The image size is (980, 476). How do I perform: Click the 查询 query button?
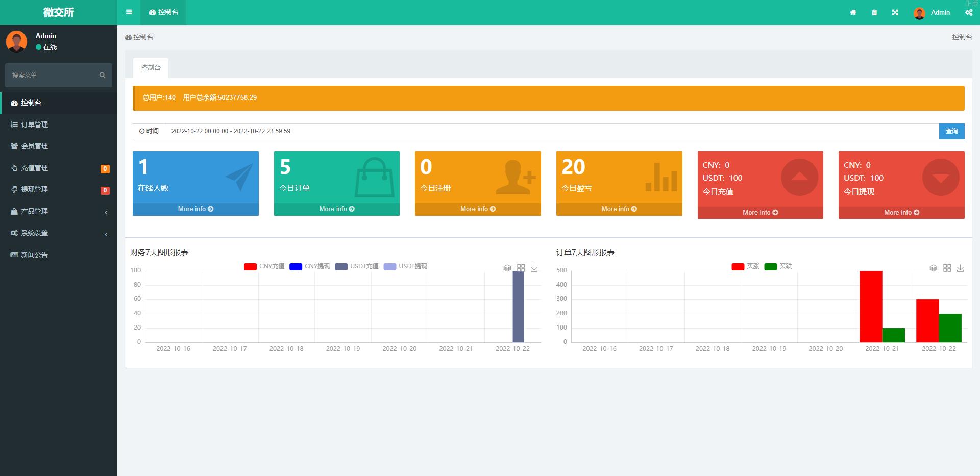pos(951,131)
